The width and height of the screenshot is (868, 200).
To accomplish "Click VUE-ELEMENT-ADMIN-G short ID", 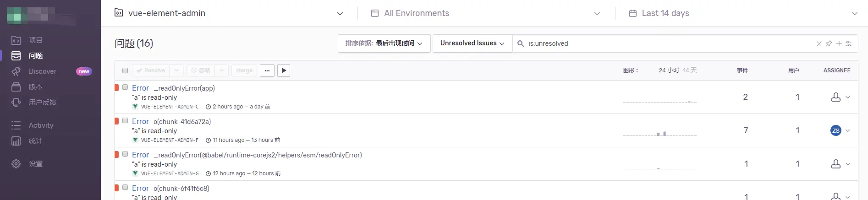I will [x=170, y=173].
